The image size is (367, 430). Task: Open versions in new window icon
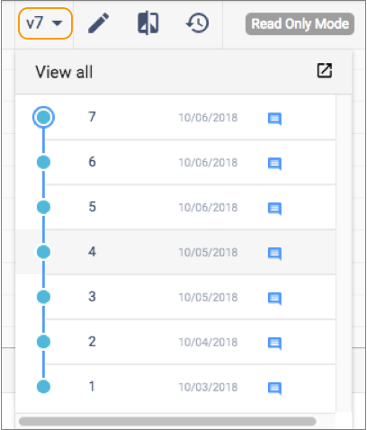pos(324,71)
